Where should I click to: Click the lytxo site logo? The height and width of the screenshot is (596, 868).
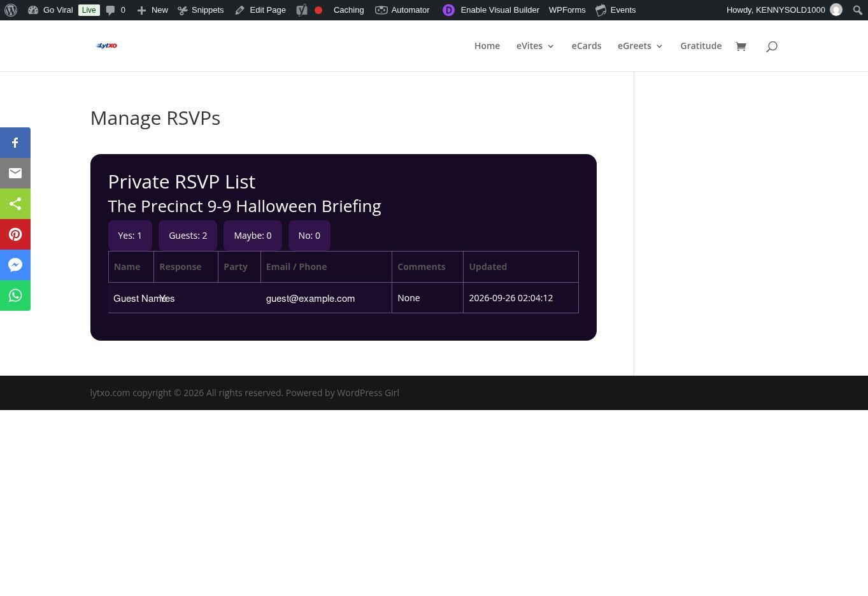click(106, 46)
